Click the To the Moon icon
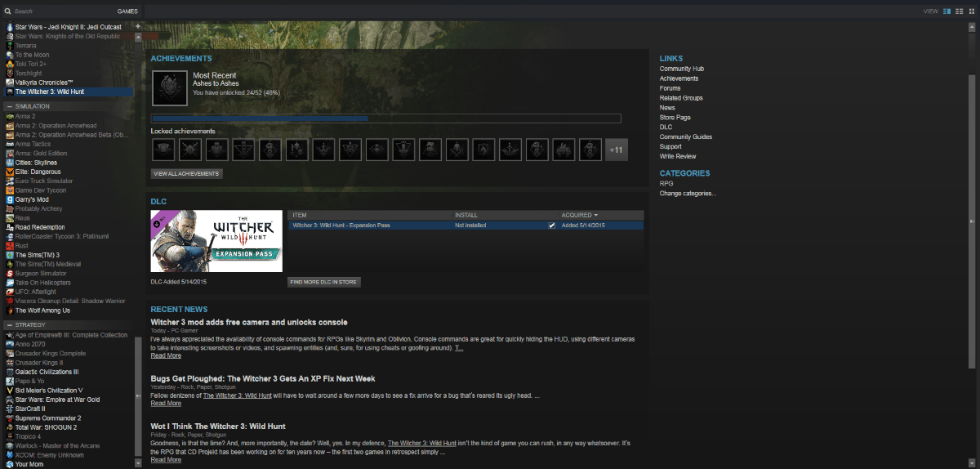 [x=9, y=55]
